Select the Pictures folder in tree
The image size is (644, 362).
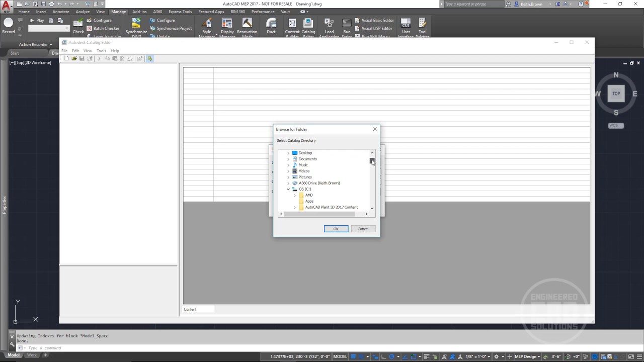coord(305,177)
